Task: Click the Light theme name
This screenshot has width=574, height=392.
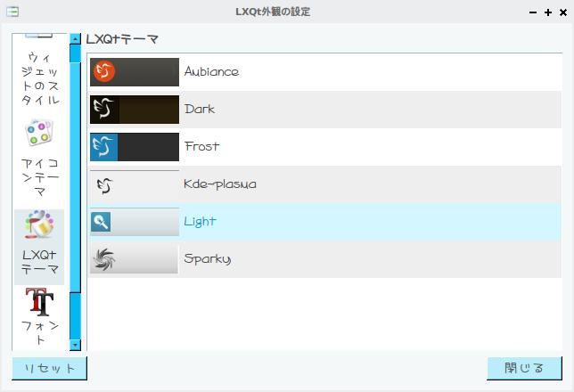Action: [200, 222]
